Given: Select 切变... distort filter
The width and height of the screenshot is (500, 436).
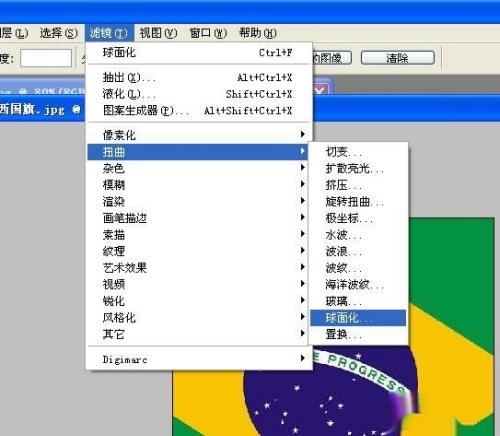Looking at the screenshot, I should (x=358, y=152).
